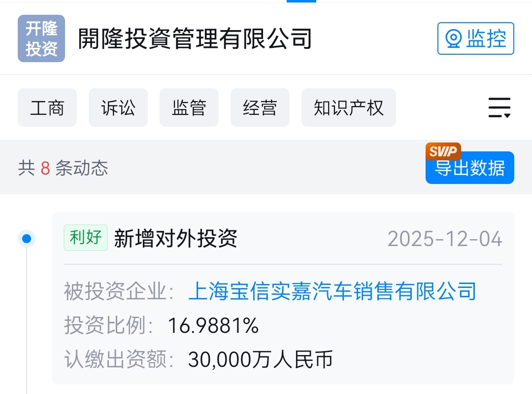The image size is (532, 394).
Task: Tap the camera icon in 监控 button
Action: click(453, 38)
